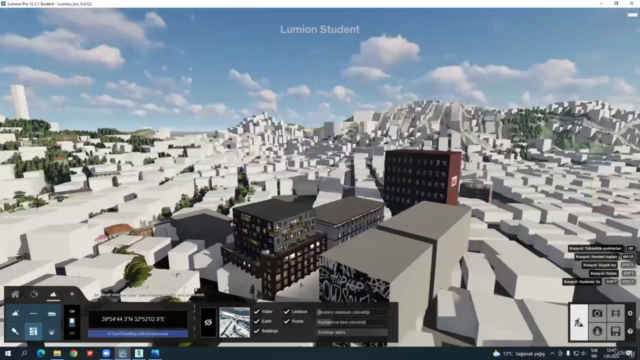This screenshot has width=640, height=360.
Task: Open Windows taskbar search
Action: click(x=24, y=353)
